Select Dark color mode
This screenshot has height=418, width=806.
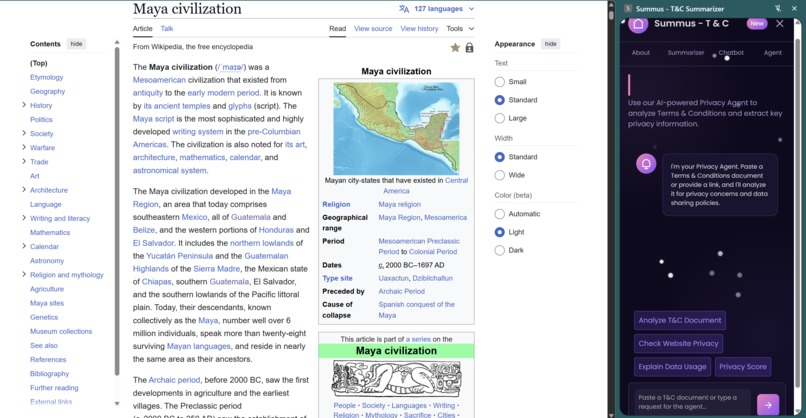point(499,250)
